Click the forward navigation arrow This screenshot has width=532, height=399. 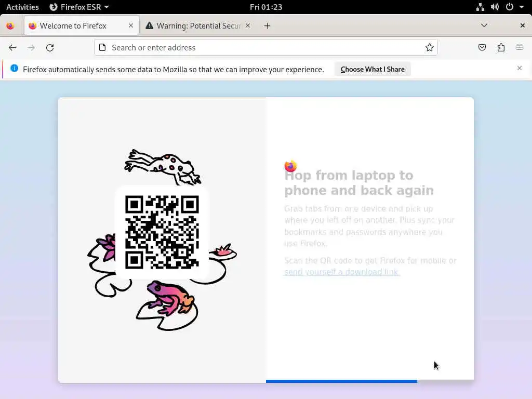[31, 47]
